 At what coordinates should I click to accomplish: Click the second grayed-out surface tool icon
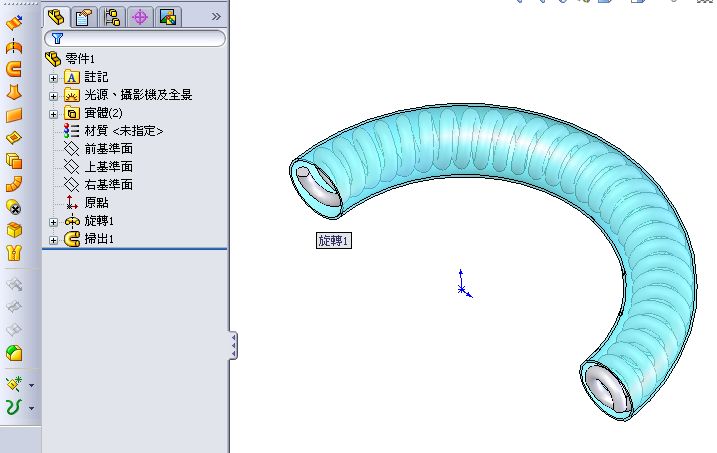pos(14,307)
